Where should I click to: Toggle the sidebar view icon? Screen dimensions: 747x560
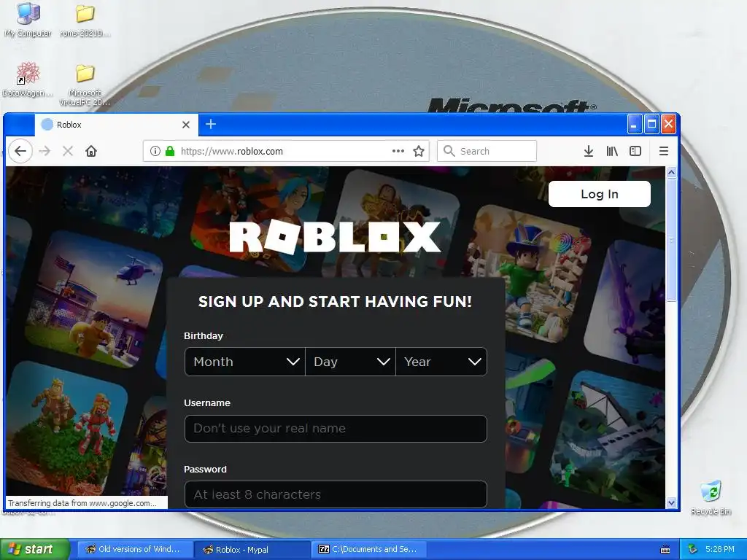pyautogui.click(x=635, y=152)
